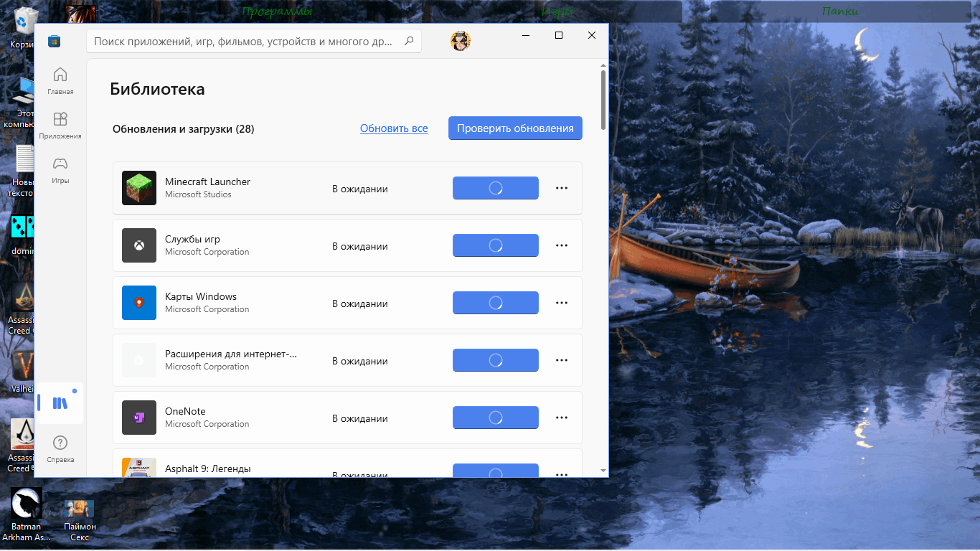Click Minecraft Launcher pending download button
This screenshot has width=980, height=551.
[x=496, y=188]
